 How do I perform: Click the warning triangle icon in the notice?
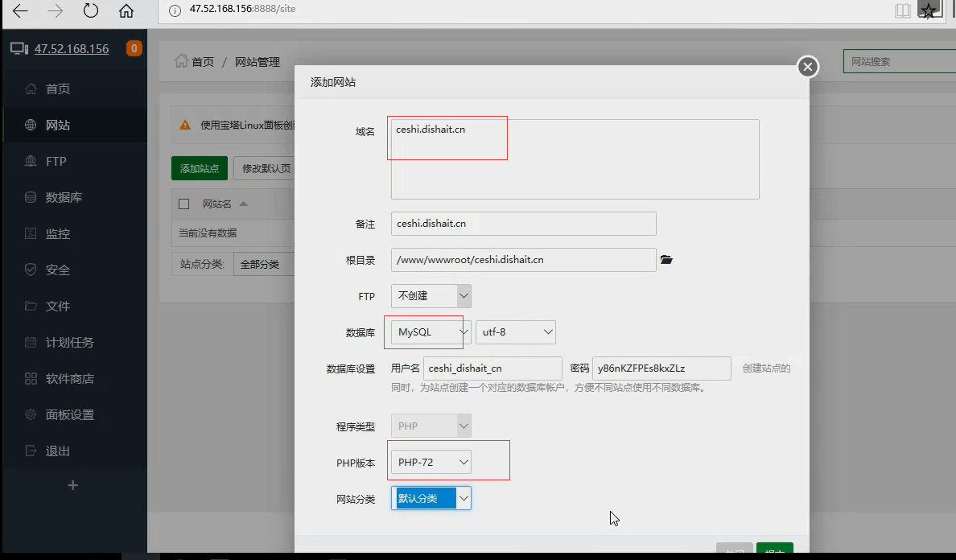185,125
